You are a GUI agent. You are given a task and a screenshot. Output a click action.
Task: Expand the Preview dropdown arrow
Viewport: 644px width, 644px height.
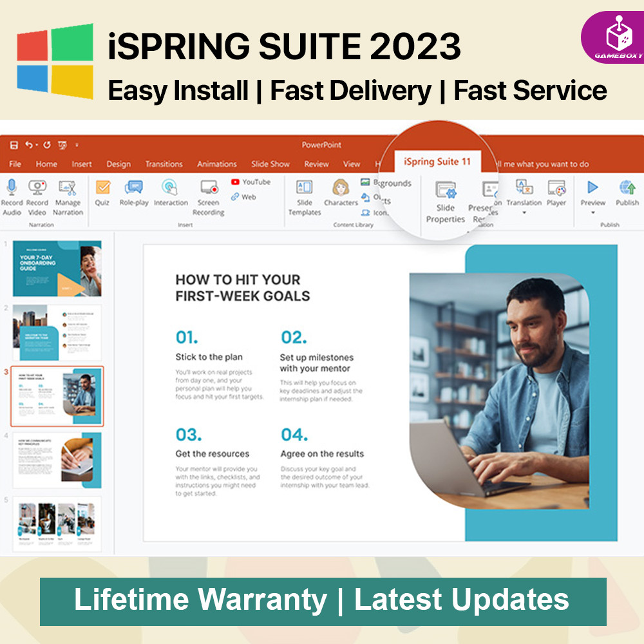(x=592, y=213)
